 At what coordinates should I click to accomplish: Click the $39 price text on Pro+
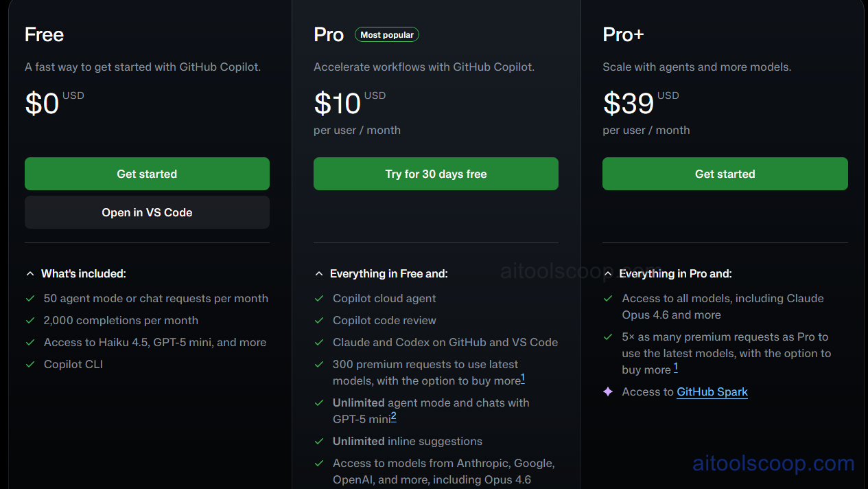click(628, 104)
